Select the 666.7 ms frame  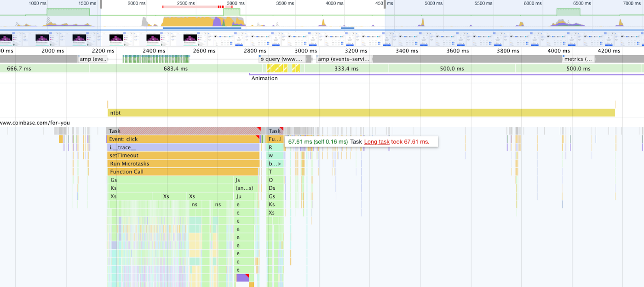45,69
